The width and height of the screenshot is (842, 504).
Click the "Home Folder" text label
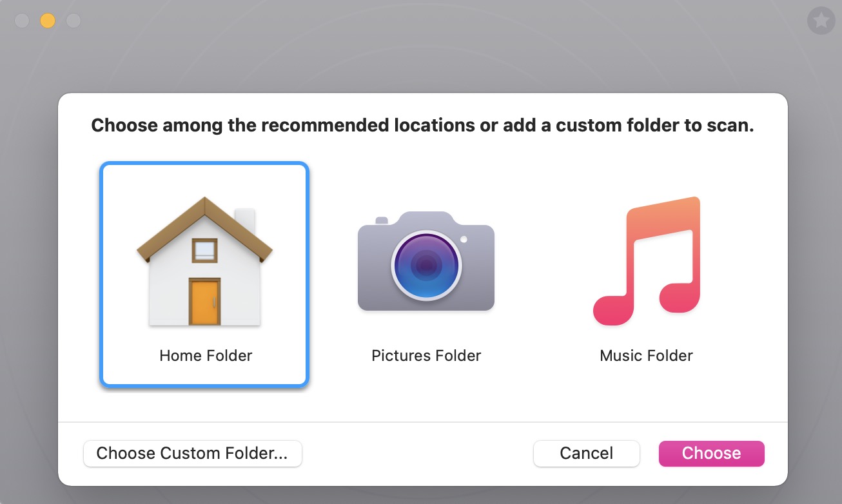pyautogui.click(x=206, y=356)
